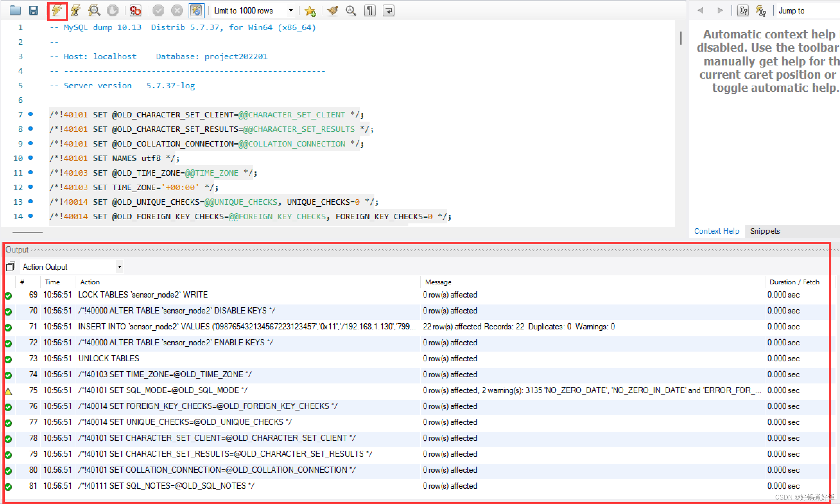Switch to the Snippets tab

pos(765,231)
